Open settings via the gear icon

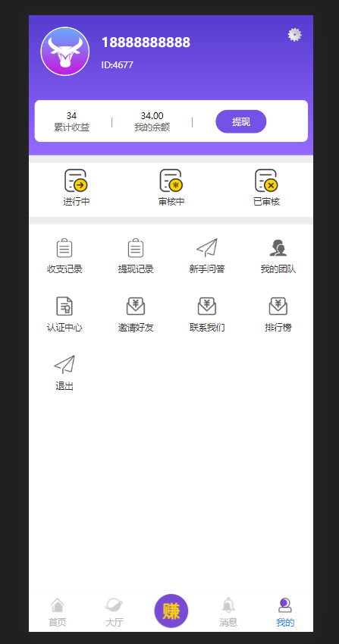pos(295,35)
